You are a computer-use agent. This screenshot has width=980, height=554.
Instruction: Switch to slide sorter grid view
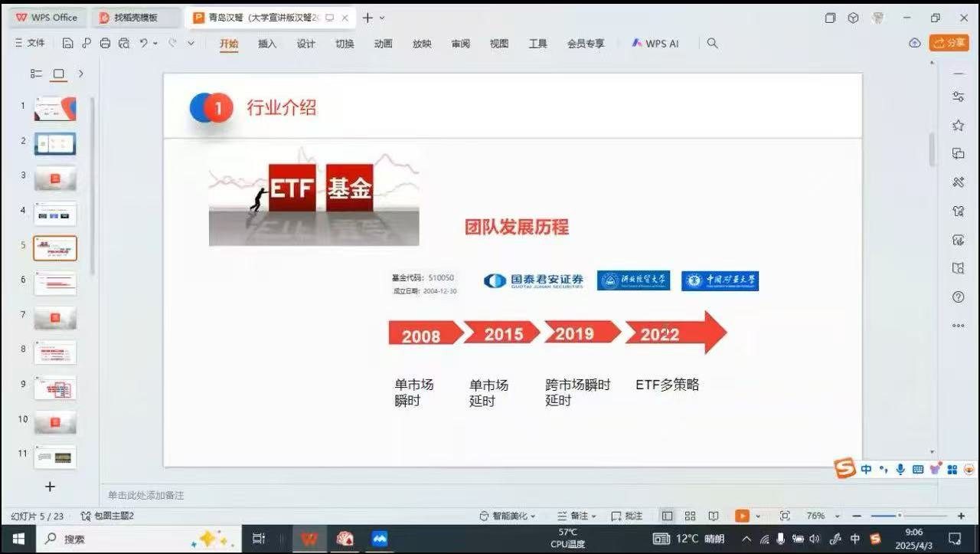(690, 516)
